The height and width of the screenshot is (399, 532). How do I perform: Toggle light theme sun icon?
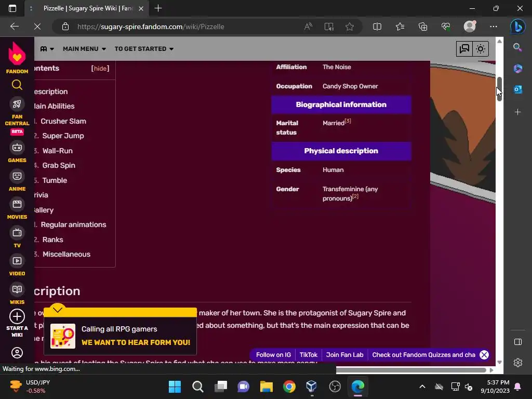point(481,49)
